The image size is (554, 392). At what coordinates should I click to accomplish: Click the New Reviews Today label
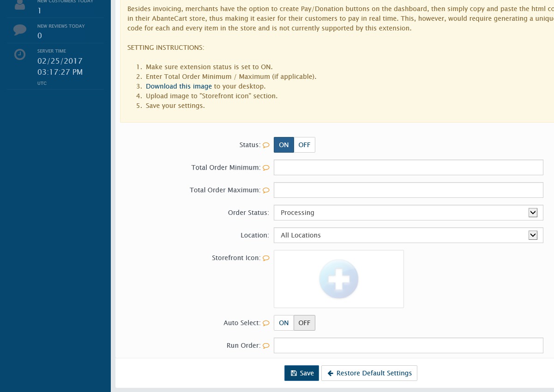pos(61,26)
